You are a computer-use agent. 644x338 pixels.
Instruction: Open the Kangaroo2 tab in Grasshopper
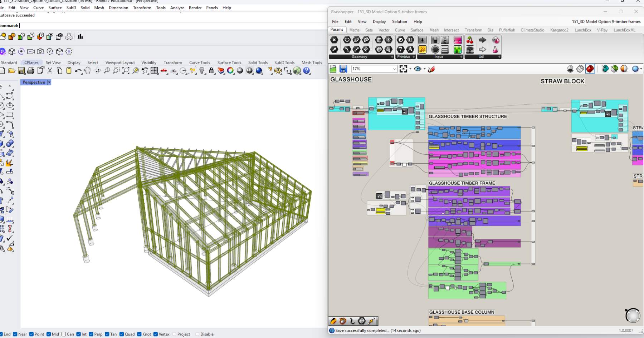coord(559,30)
